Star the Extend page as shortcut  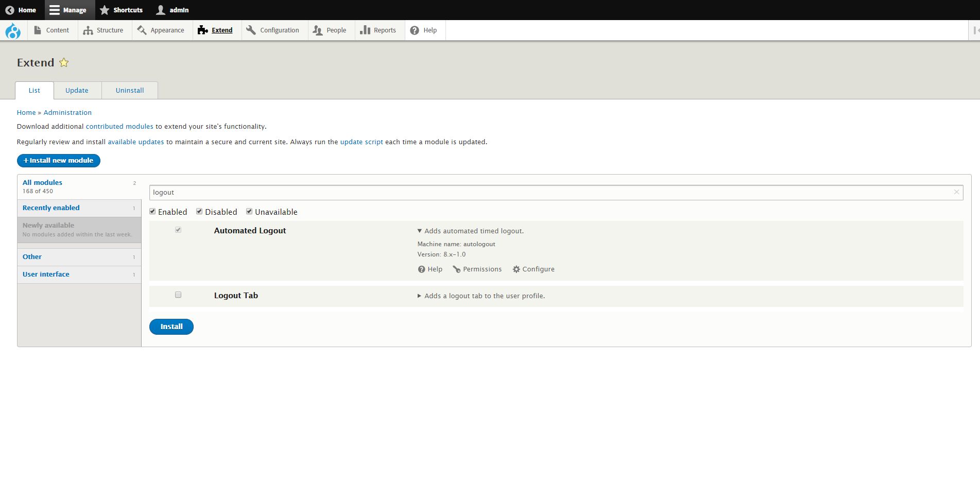(64, 63)
